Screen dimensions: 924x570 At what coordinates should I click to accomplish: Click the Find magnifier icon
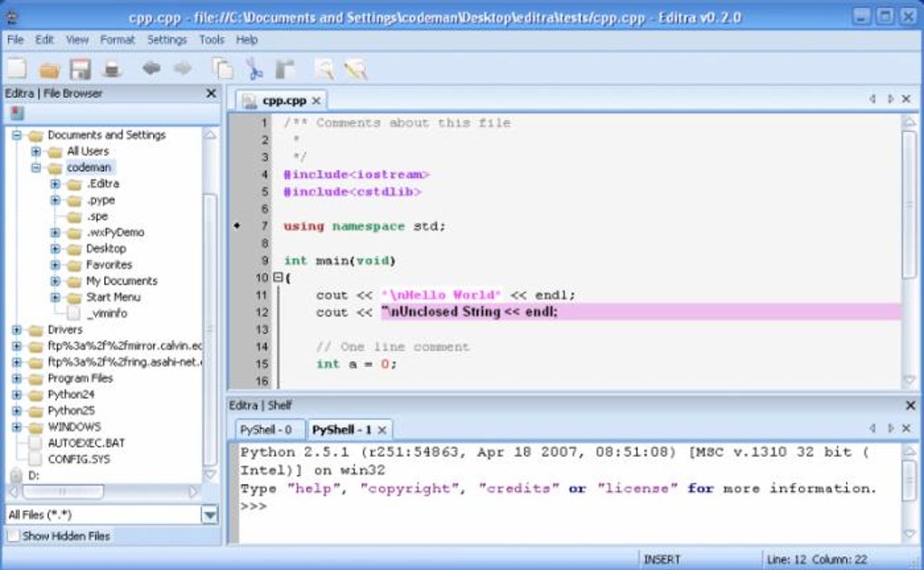(323, 69)
